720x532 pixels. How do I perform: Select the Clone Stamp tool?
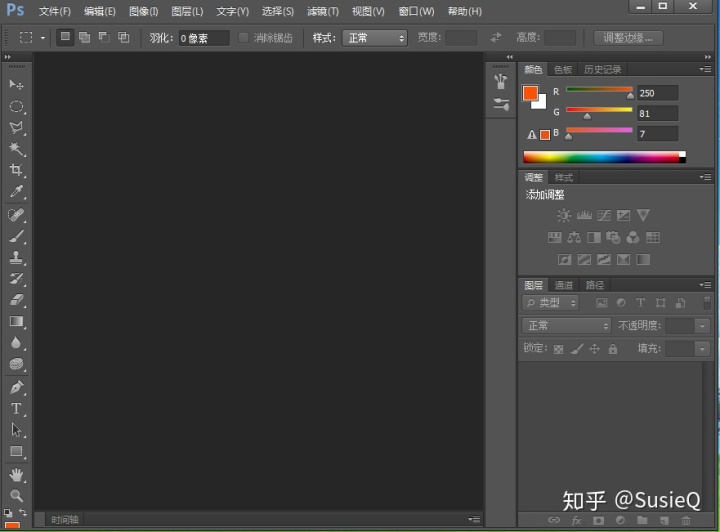pos(16,258)
